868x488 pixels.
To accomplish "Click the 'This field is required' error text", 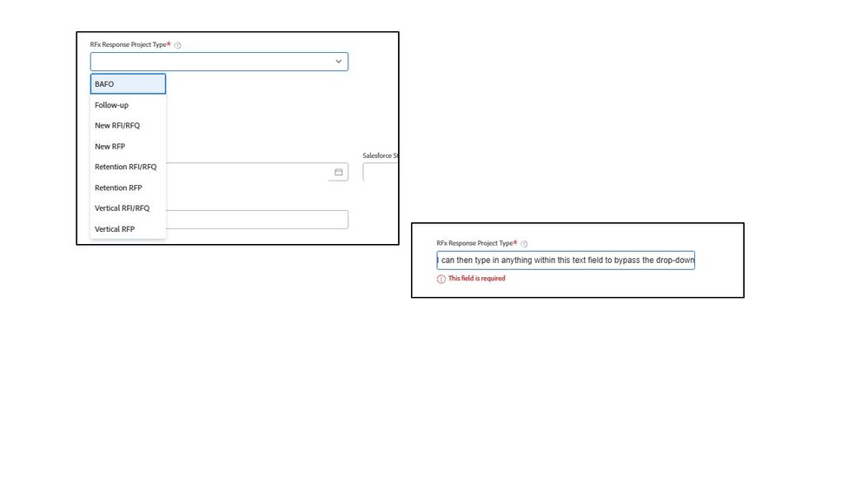I will tap(477, 279).
